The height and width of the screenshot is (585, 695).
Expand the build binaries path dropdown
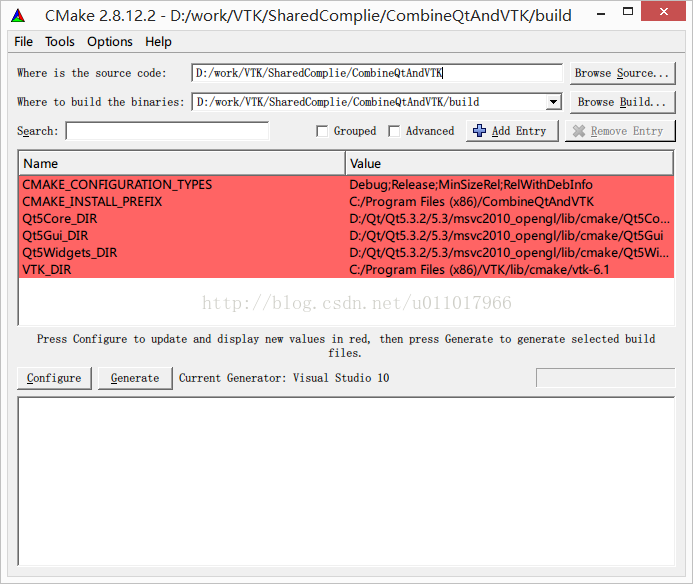coord(553,102)
